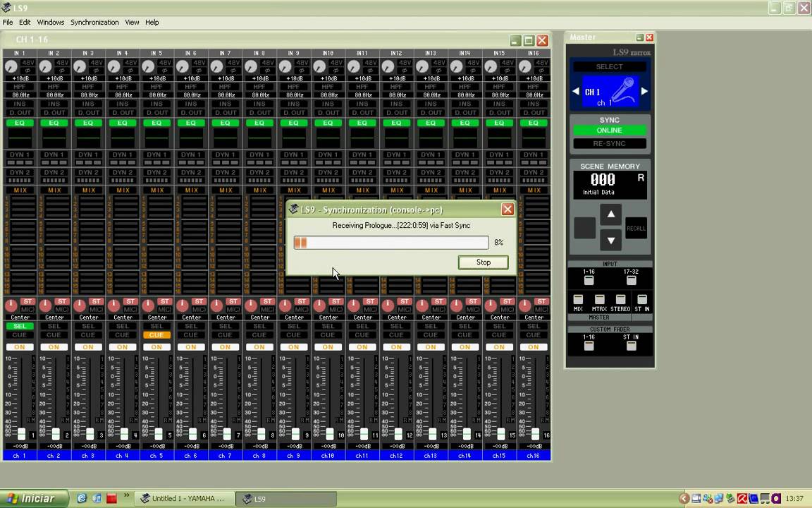This screenshot has height=508, width=812.
Task: Toggle the ONLINE sync indicator
Action: (x=610, y=130)
